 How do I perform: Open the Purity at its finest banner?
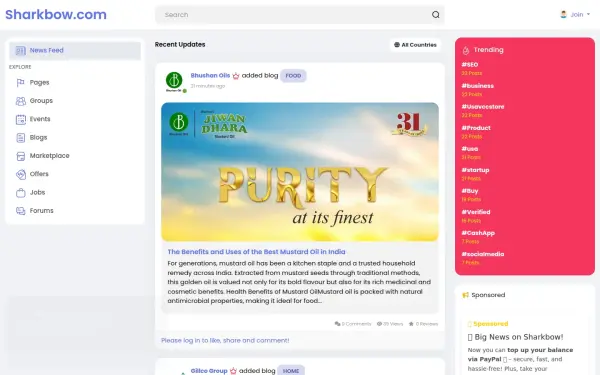tap(300, 172)
